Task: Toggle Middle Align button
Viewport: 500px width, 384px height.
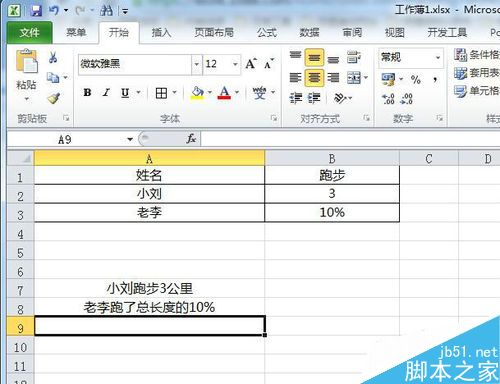Action: [314, 57]
